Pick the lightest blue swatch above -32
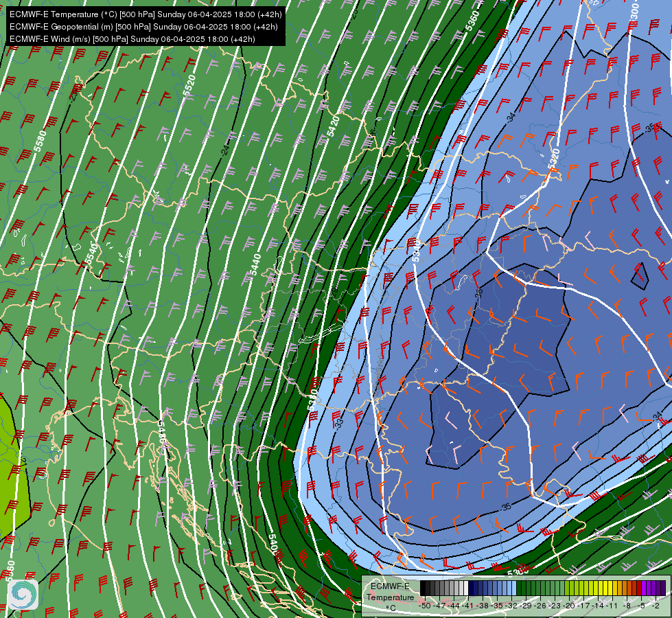Image resolution: width=672 pixels, height=618 pixels. click(x=514, y=588)
